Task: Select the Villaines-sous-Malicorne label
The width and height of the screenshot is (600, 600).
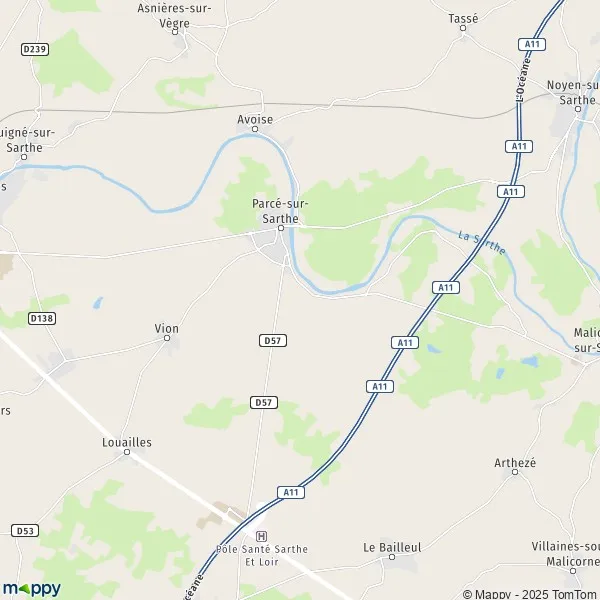Action: [566, 554]
